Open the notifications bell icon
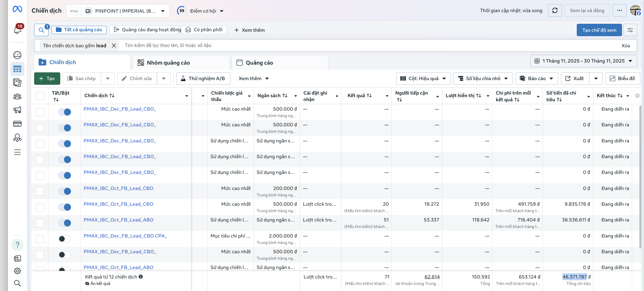The width and height of the screenshot is (644, 291). tap(17, 30)
